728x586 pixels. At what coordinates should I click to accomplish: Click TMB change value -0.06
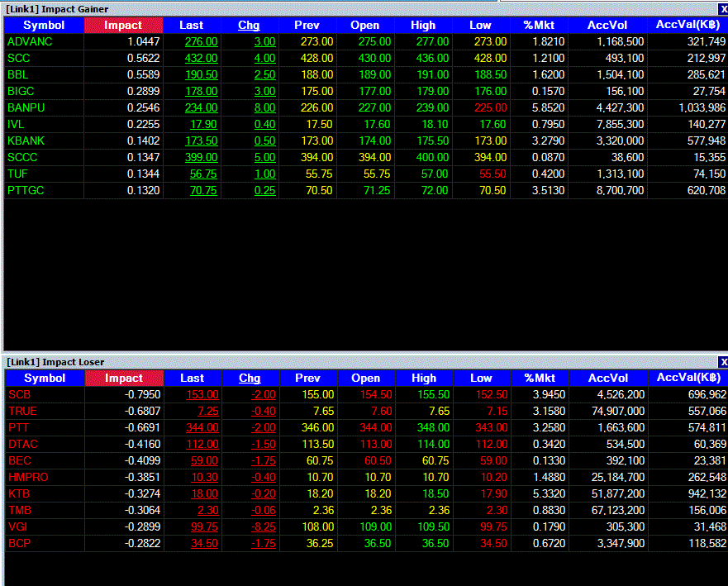tap(264, 510)
